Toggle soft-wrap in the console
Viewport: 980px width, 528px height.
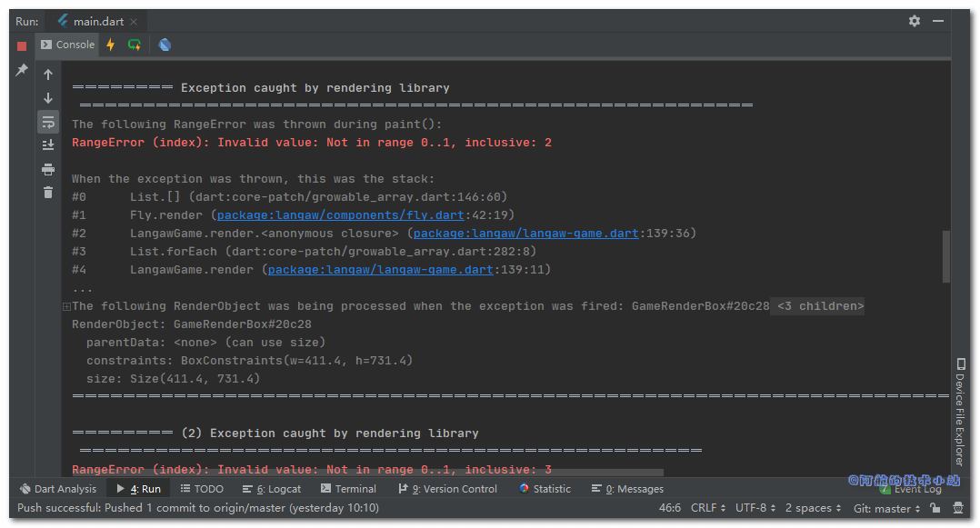pos(48,122)
